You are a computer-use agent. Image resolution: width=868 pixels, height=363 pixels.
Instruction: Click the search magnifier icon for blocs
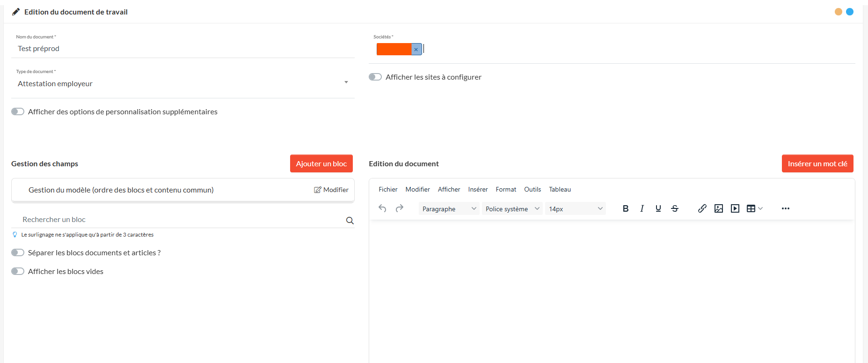(x=350, y=221)
